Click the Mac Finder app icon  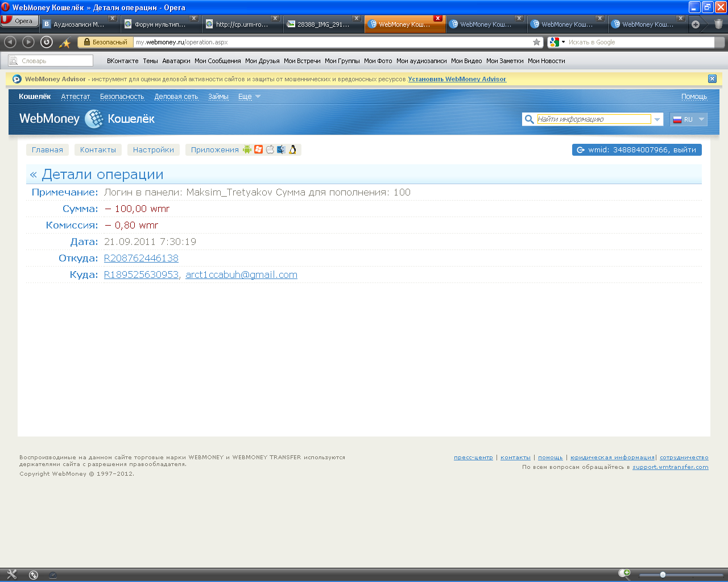(x=281, y=149)
